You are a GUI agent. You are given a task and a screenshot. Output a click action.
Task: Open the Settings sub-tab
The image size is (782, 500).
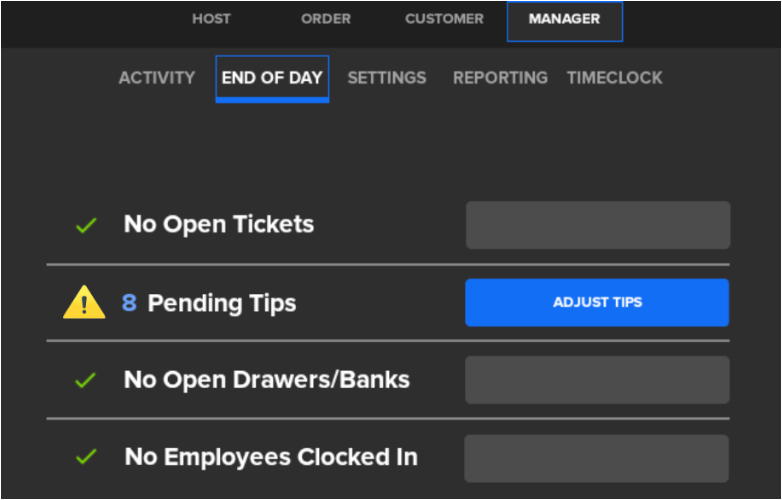tap(387, 78)
